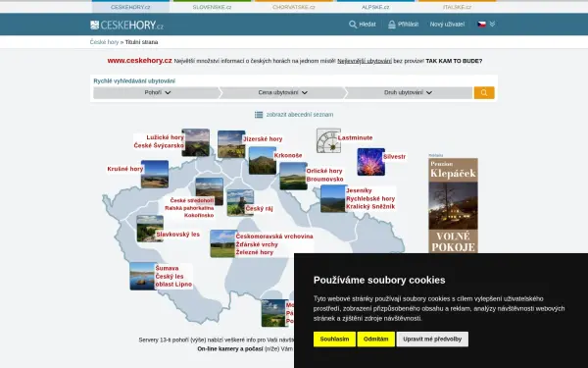The image size is (588, 368).
Task: Click the Přihlásit text link
Action: [408, 25]
